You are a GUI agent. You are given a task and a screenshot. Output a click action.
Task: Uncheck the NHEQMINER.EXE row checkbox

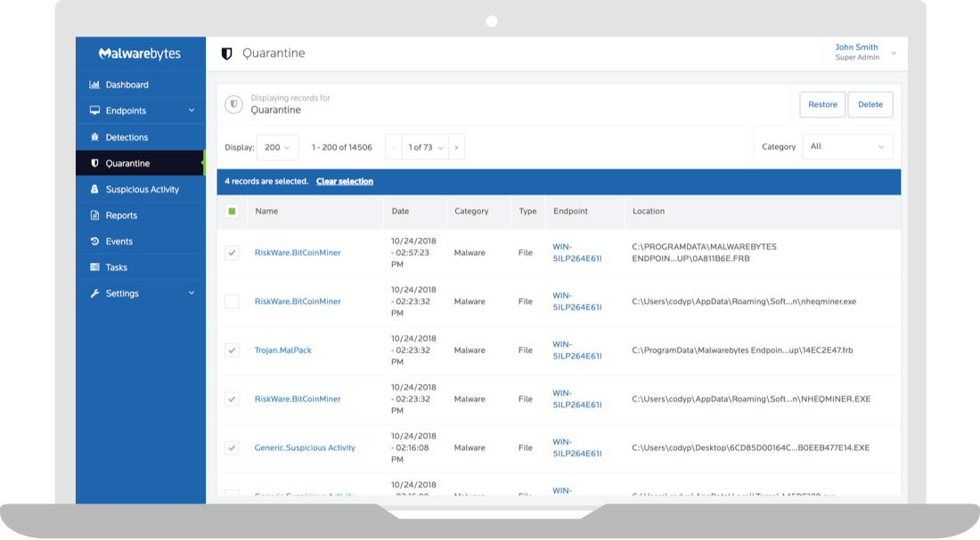click(x=232, y=399)
